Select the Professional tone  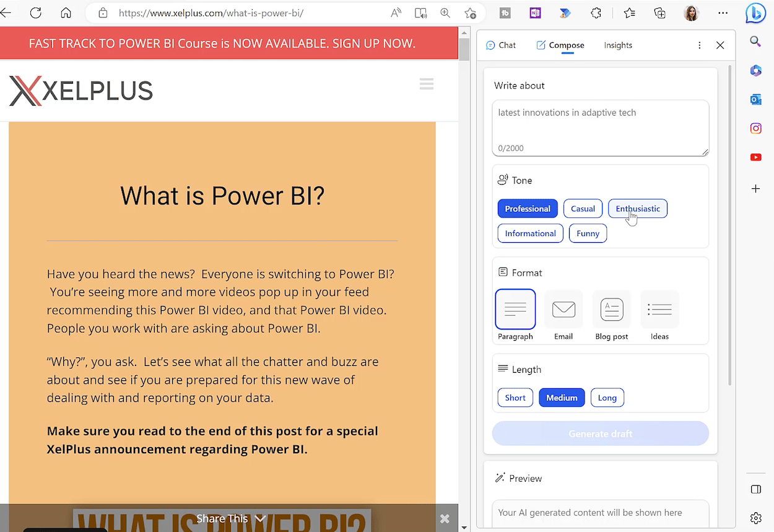point(528,209)
